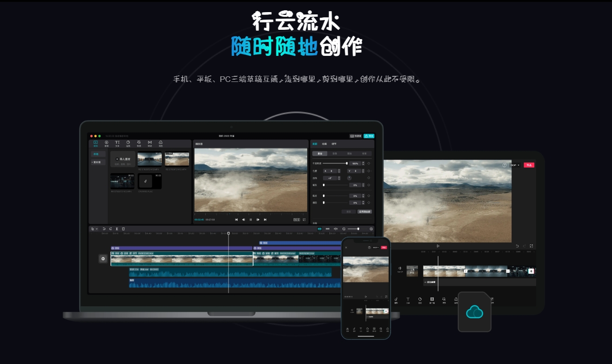Viewport: 612px width, 364px height.
Task: Open the 特效 (Effects) panel icon
Action: pyautogui.click(x=139, y=142)
